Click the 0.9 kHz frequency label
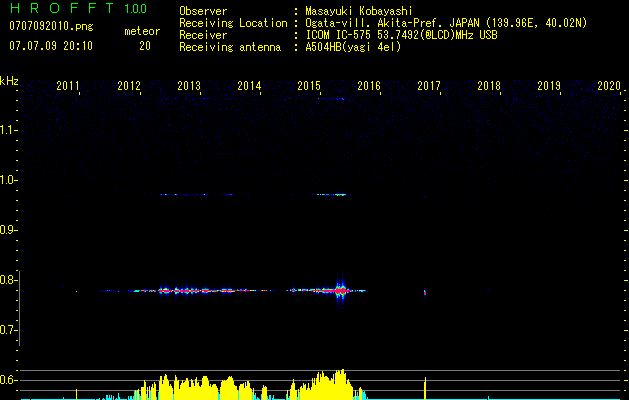 point(8,230)
